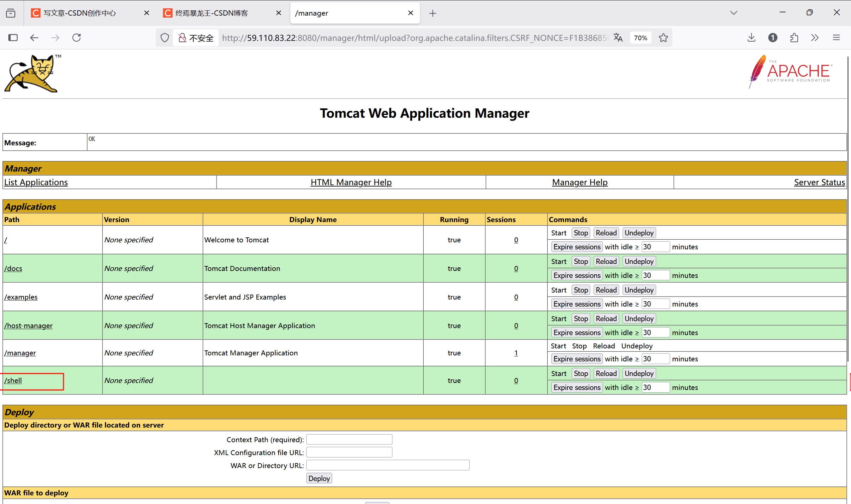Undeploy the /host-manager application
This screenshot has height=504, width=851.
click(x=639, y=318)
